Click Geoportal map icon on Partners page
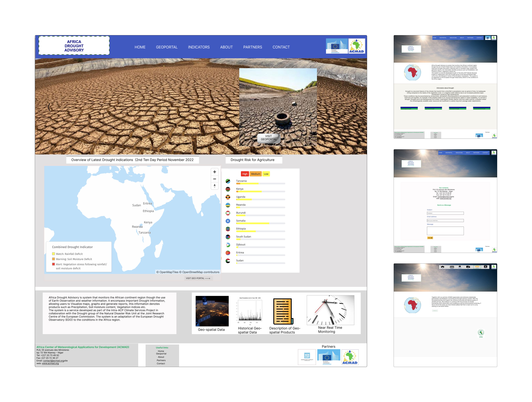The width and height of the screenshot is (532, 402). (452, 267)
